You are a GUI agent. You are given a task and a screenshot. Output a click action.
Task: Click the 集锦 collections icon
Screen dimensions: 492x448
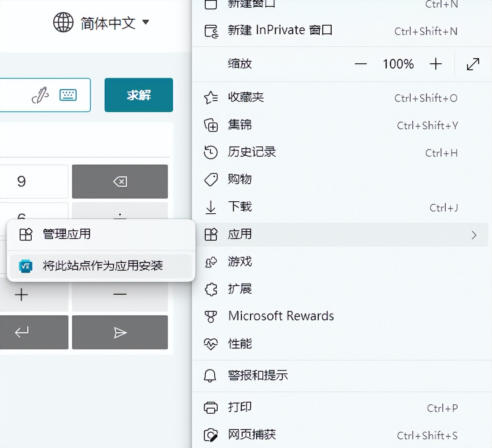tap(211, 125)
